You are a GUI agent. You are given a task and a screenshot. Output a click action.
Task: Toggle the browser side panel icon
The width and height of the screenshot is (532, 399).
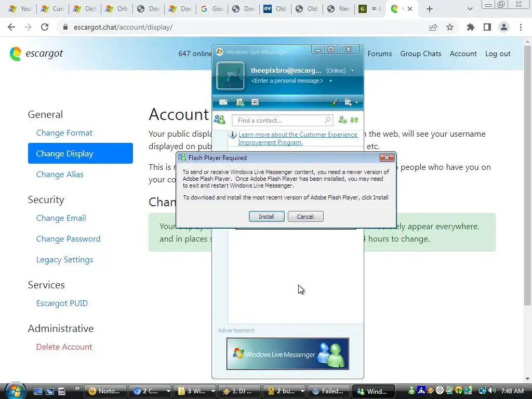tap(487, 27)
